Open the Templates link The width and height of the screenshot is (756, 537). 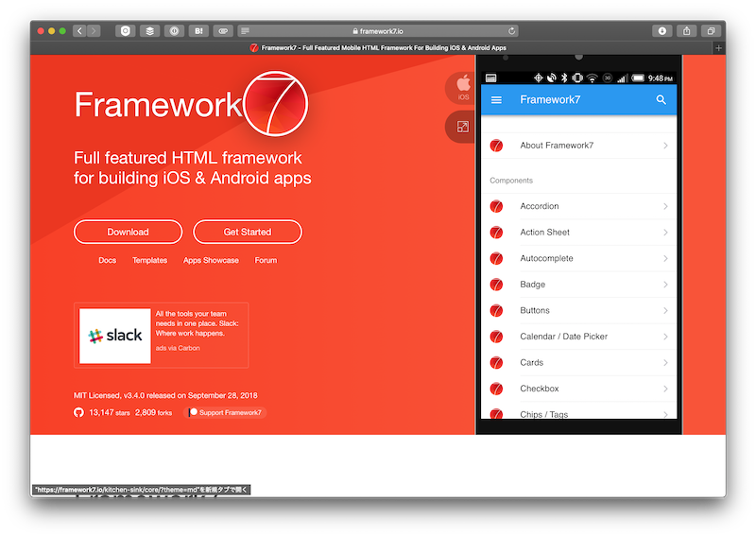tap(150, 260)
